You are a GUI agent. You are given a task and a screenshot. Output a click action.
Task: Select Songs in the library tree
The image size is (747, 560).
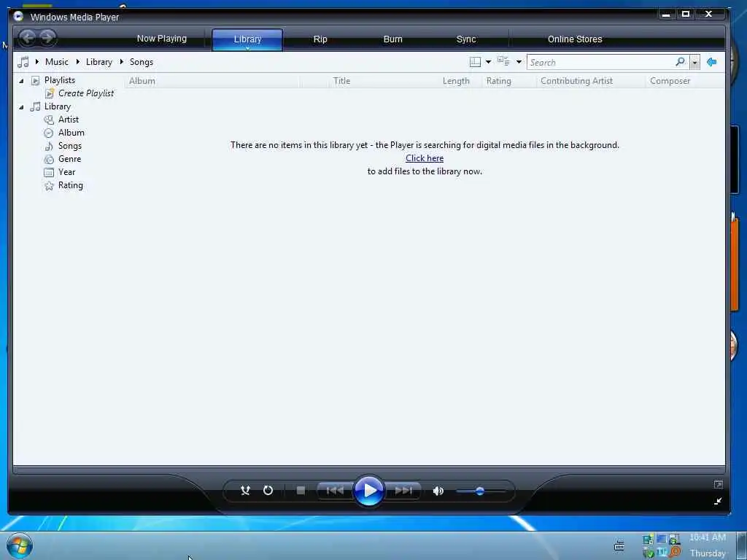point(69,146)
